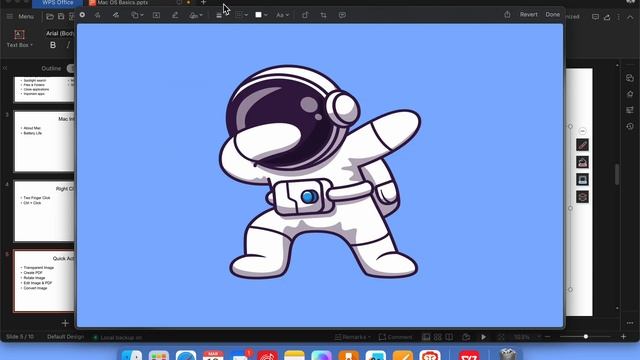The width and height of the screenshot is (640, 360).
Task: Click the picture frame icon in floating toolbar
Action: [x=582, y=179]
